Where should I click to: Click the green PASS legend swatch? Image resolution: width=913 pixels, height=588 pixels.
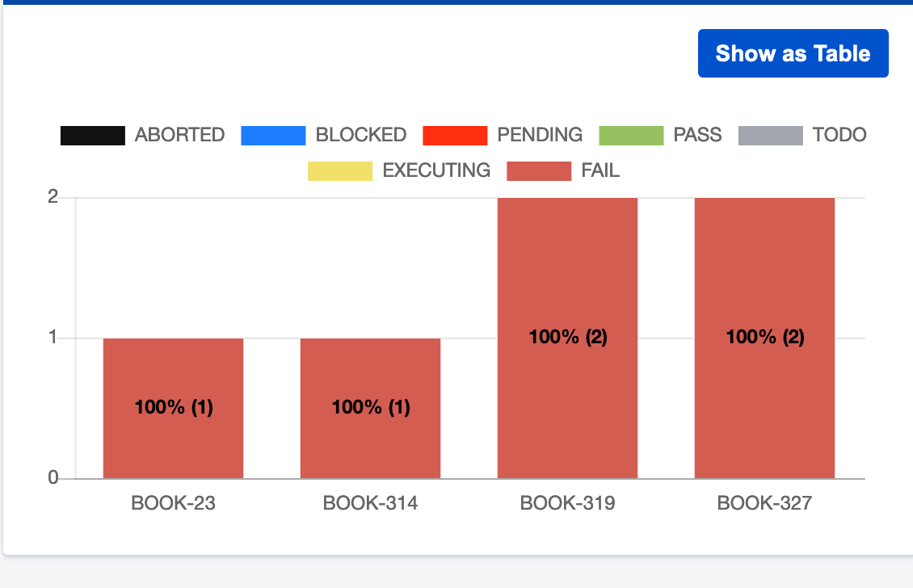[x=631, y=135]
